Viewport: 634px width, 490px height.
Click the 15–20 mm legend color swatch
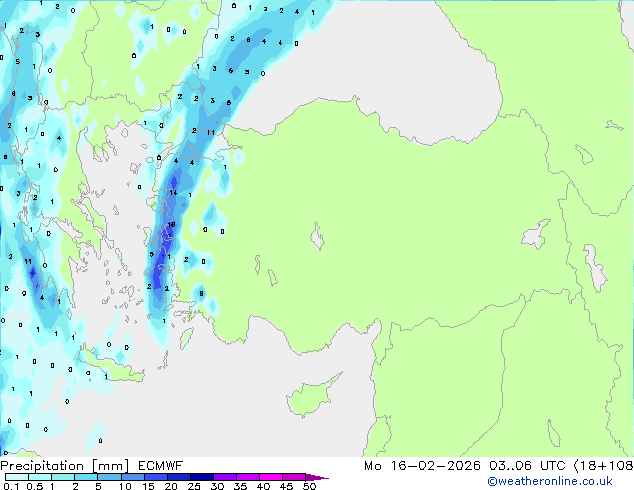[x=156, y=477]
